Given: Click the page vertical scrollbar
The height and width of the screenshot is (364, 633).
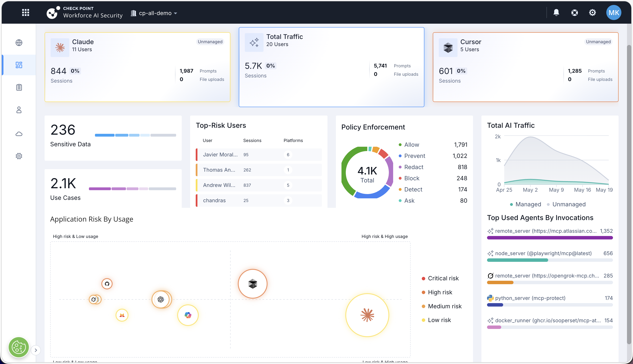Looking at the screenshot, I should [629, 195].
